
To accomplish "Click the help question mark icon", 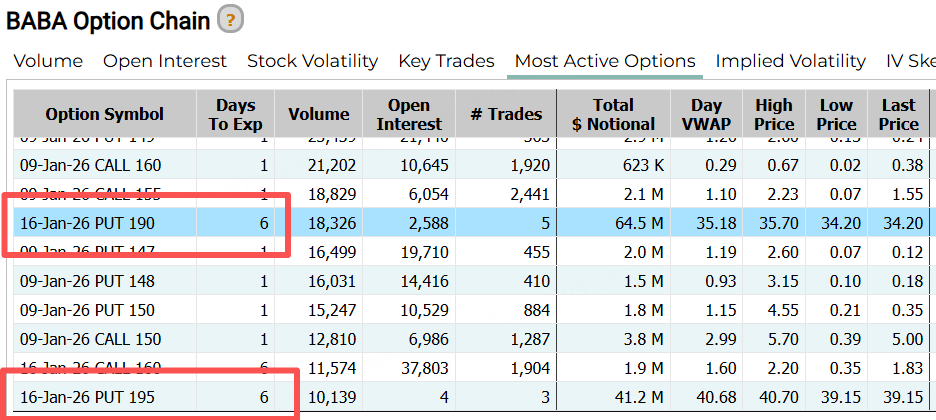I will [231, 19].
